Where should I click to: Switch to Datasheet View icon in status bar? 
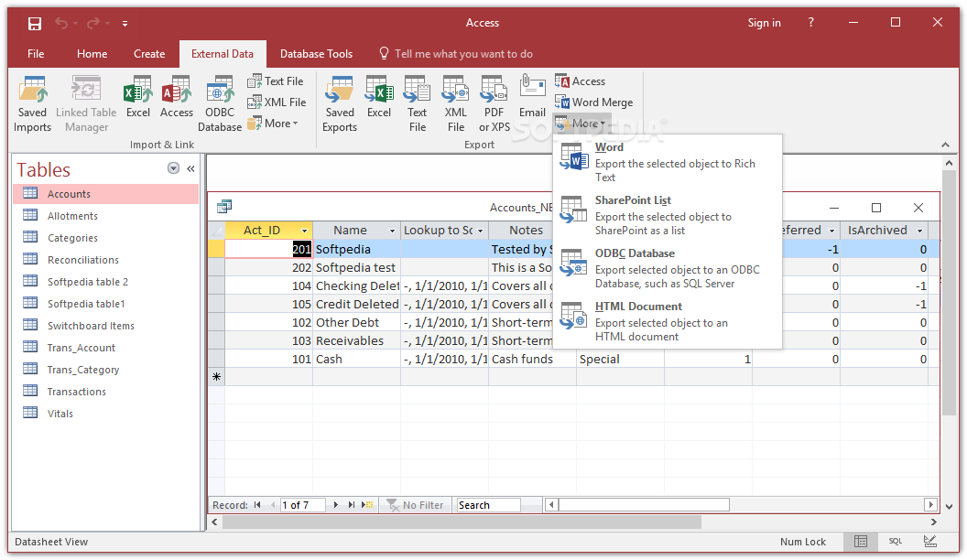click(x=861, y=542)
